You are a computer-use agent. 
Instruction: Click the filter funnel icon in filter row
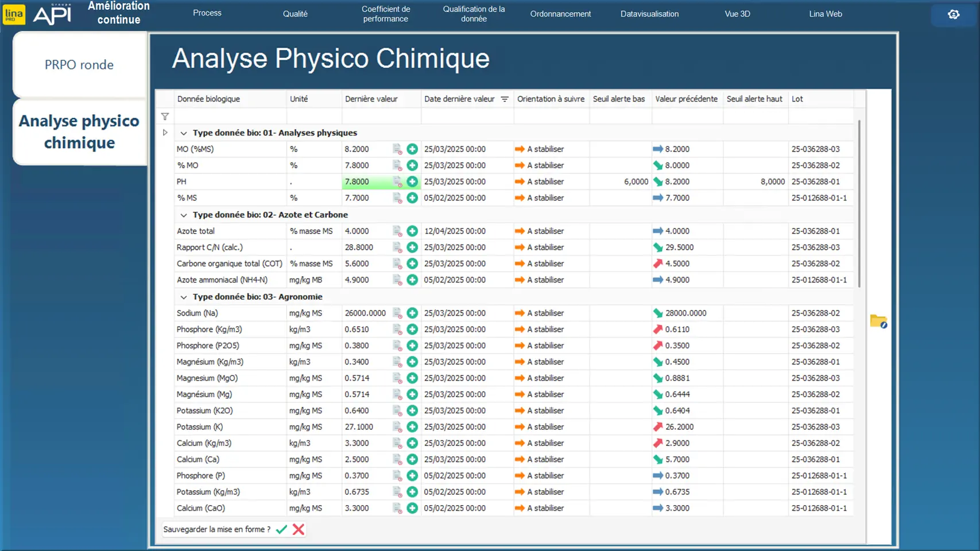click(x=165, y=117)
